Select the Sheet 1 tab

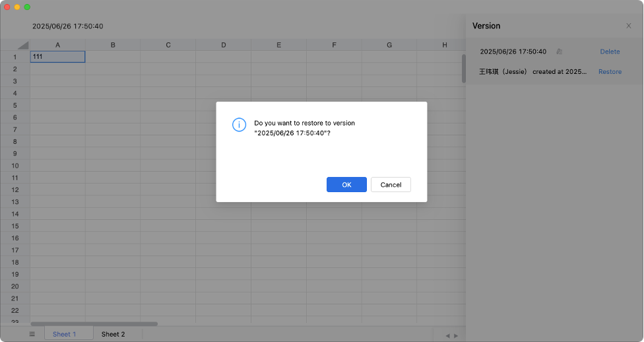[x=65, y=334]
